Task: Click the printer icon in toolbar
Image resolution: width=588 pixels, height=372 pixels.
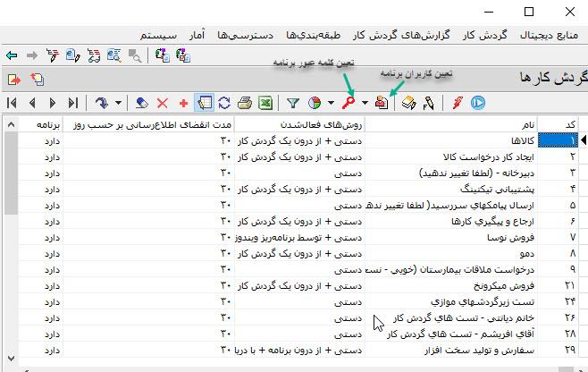Action: tap(245, 103)
